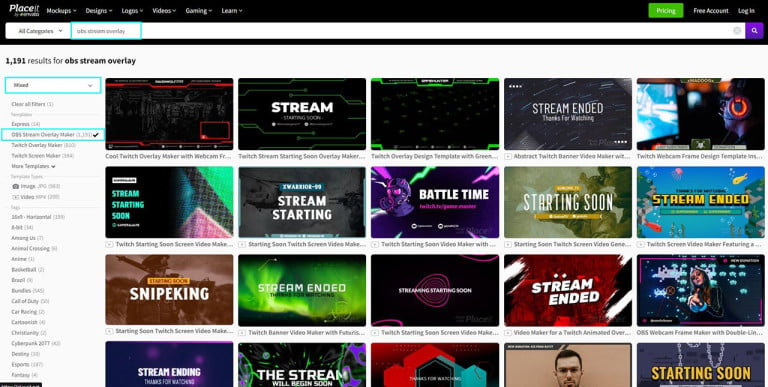Click video icon beside Starting Soon Twitch Screen Video Gene...
Screen dimensions: 768x387
[508, 244]
